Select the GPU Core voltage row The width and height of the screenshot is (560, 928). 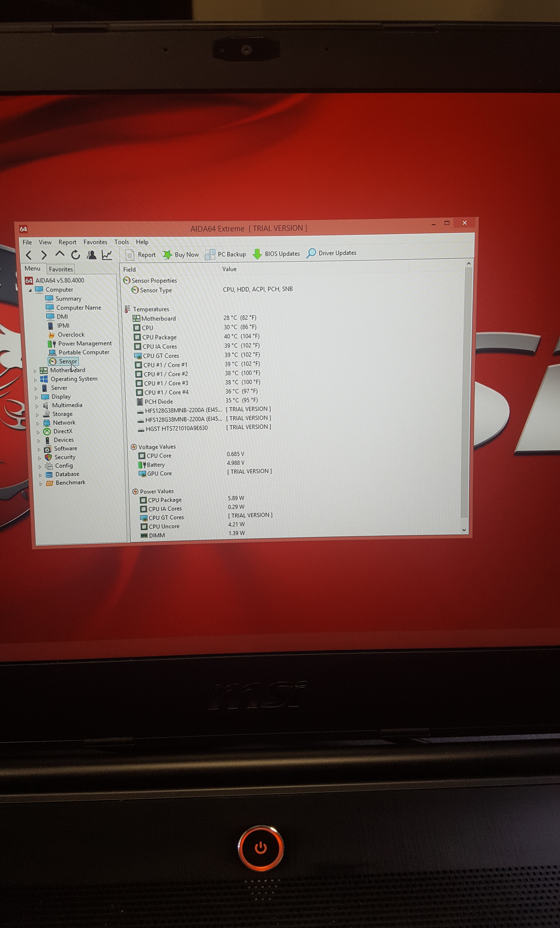tap(205, 473)
